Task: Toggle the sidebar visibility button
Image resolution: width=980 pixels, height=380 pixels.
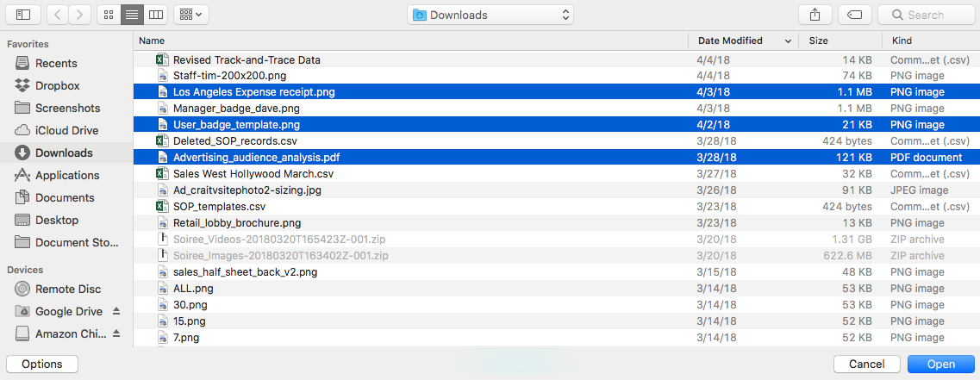Action: point(23,15)
